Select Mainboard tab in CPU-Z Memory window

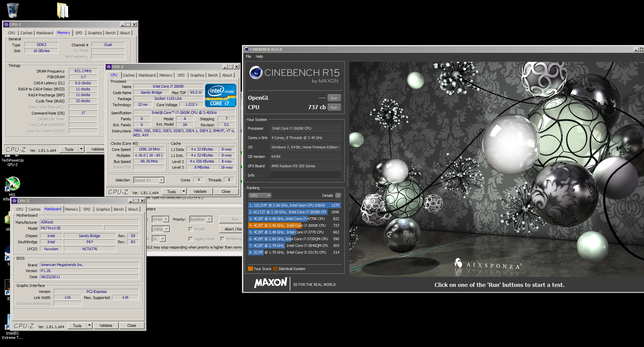(x=45, y=33)
